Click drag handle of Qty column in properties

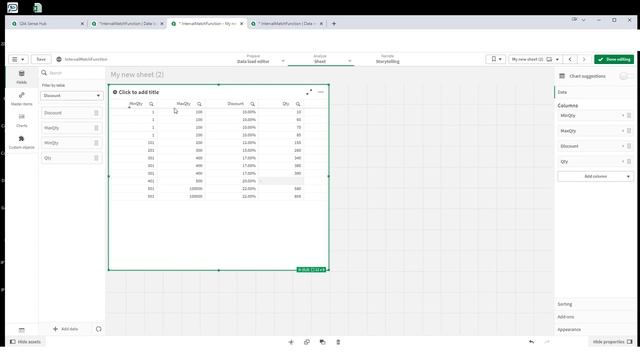pos(629,162)
